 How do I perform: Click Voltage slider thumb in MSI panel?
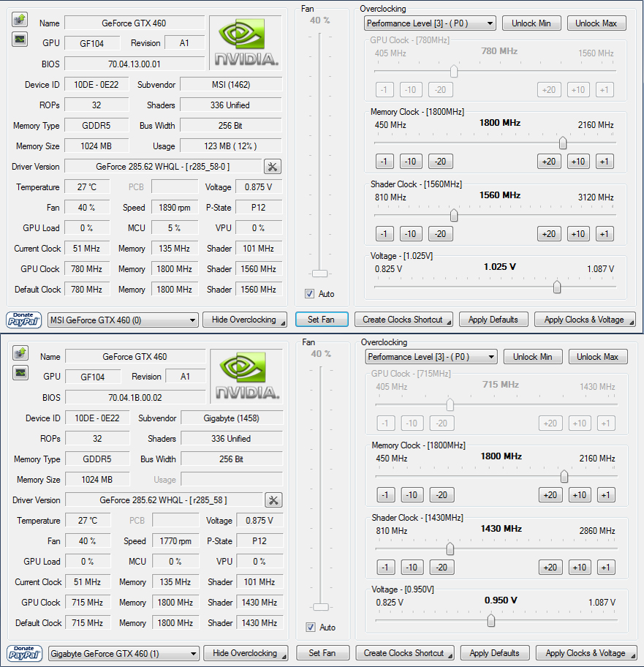(x=557, y=287)
